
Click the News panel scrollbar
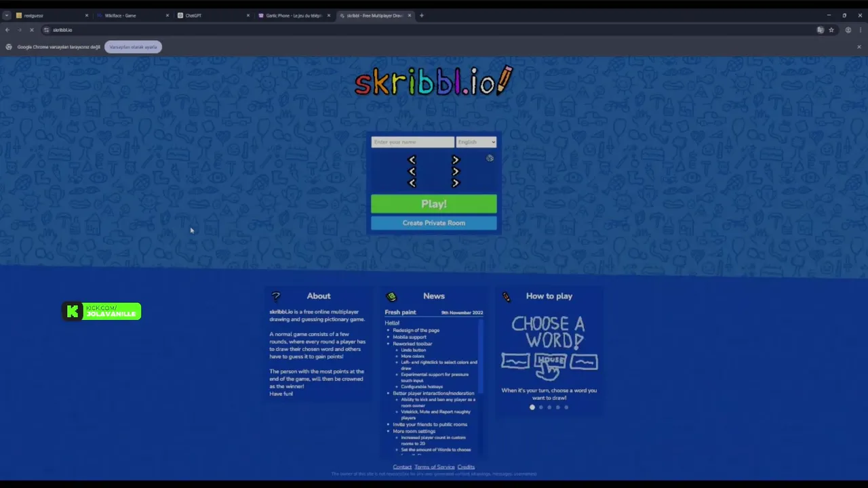481,356
